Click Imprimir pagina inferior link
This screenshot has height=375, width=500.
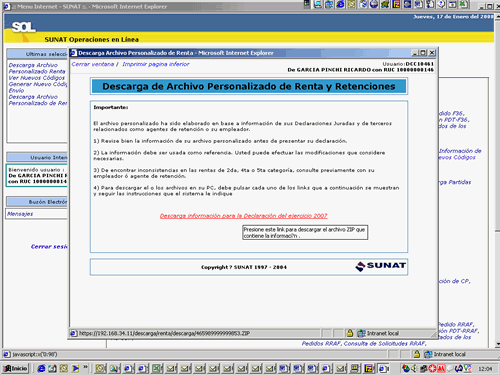[156, 64]
